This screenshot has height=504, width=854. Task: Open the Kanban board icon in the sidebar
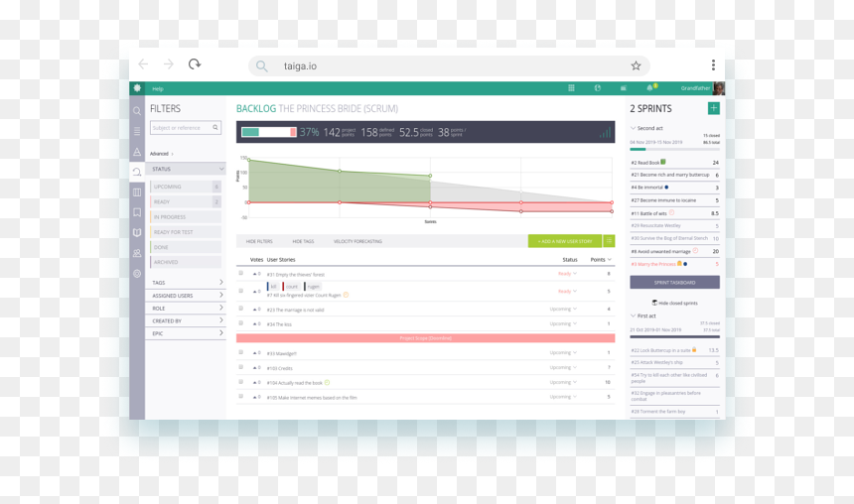[x=137, y=192]
